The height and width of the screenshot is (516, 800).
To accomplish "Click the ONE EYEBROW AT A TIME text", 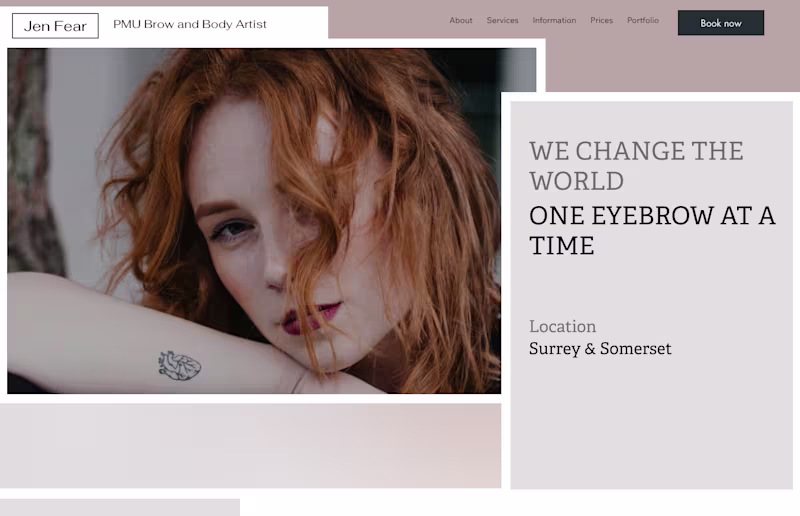I will point(652,231).
